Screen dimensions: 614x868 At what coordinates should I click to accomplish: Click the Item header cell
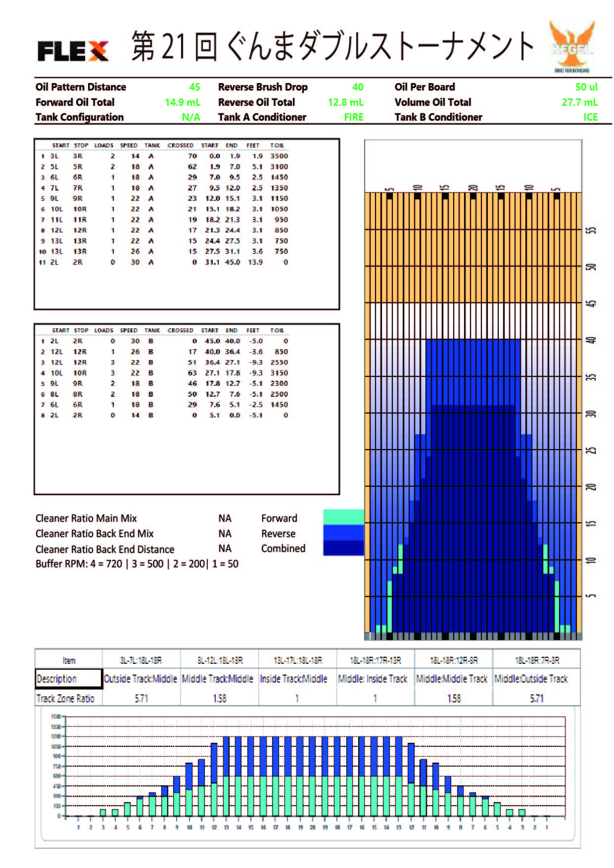[69, 660]
